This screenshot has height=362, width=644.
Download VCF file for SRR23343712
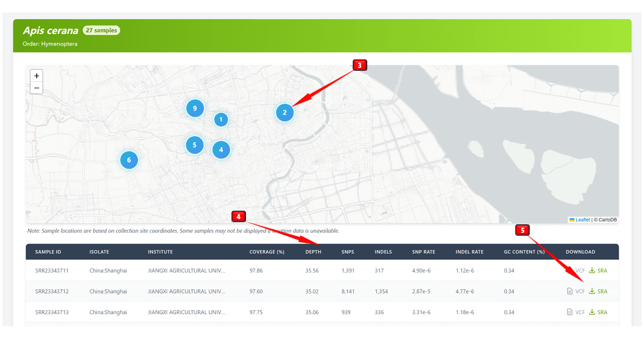576,291
